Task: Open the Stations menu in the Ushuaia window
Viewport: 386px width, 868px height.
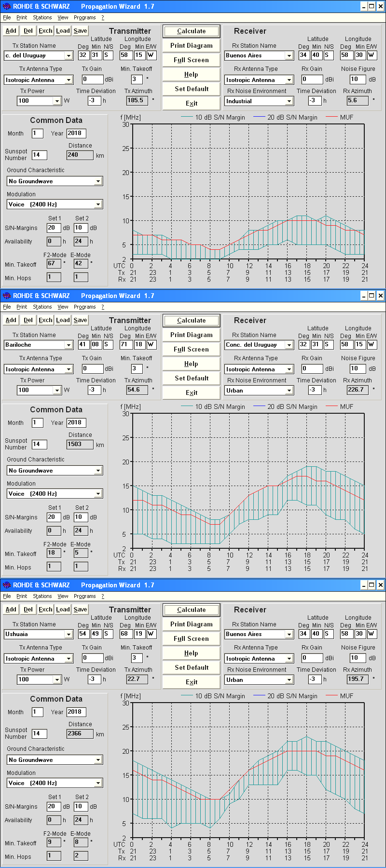Action: point(42,596)
